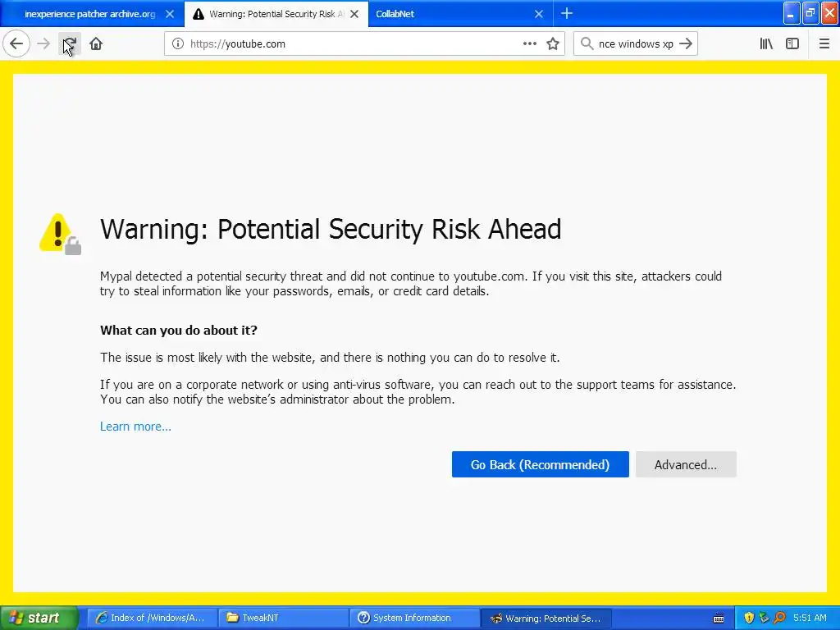
Task: Open a new tab with plus
Action: [x=566, y=14]
